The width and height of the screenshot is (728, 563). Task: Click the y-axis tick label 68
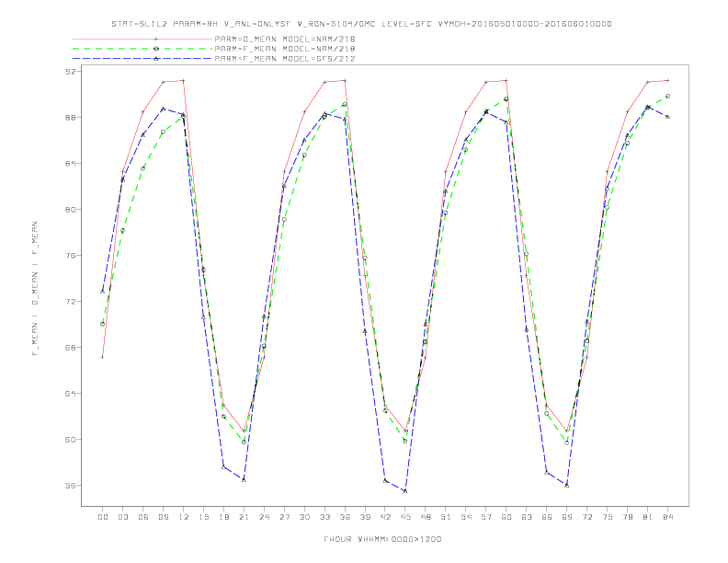click(x=71, y=348)
